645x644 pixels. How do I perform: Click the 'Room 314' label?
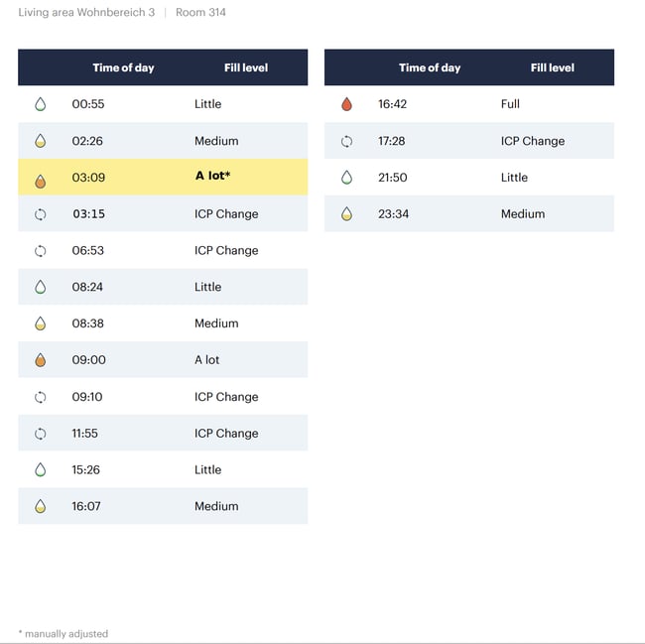[x=200, y=12]
